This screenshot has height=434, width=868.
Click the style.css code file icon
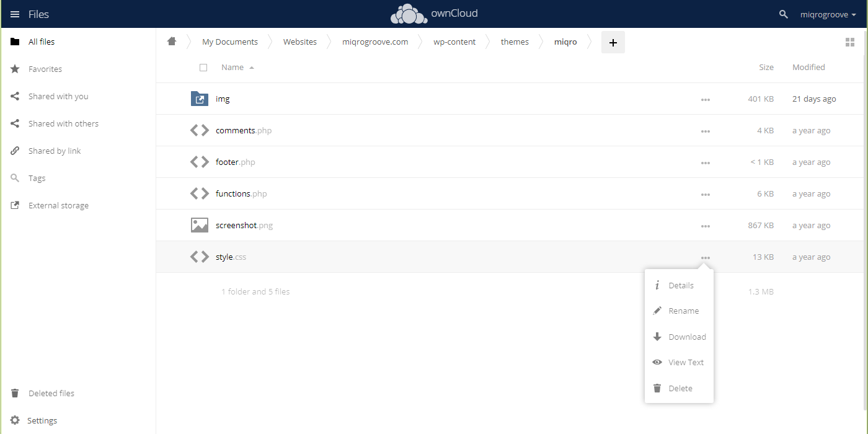200,257
